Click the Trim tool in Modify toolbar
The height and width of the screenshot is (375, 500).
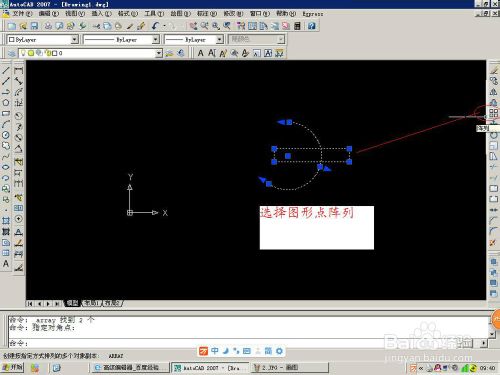pos(494,167)
